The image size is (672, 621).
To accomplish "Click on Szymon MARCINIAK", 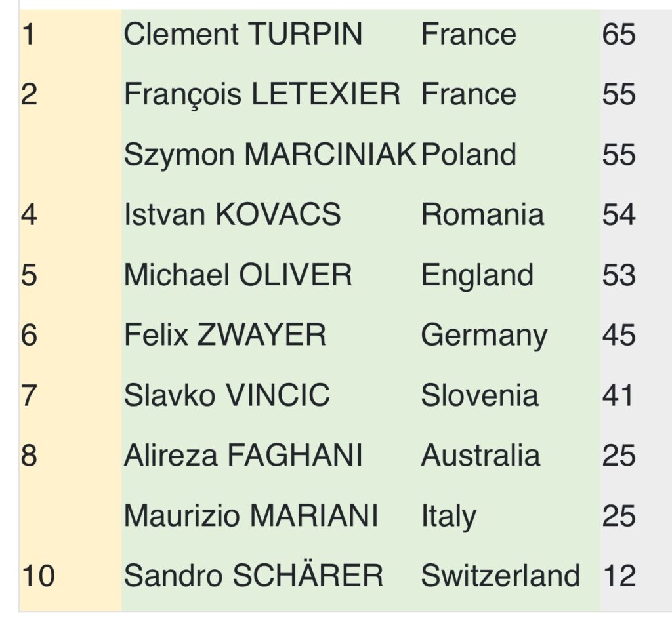I will point(270,155).
